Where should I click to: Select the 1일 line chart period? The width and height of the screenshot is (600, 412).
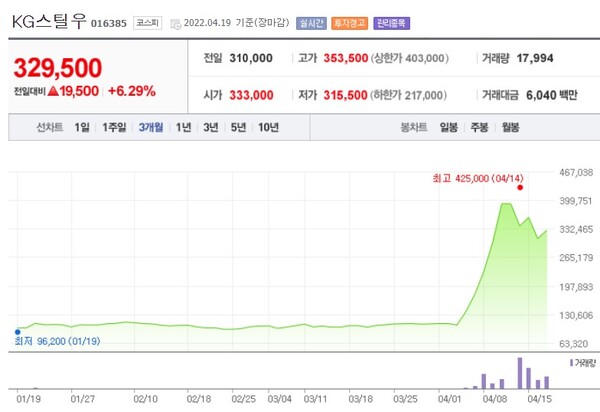82,127
